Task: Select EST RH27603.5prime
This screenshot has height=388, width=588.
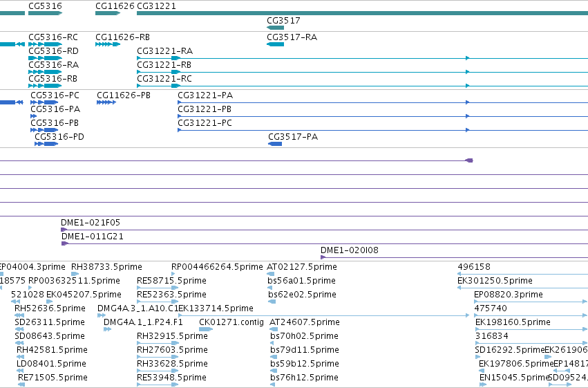Action: coord(173,350)
